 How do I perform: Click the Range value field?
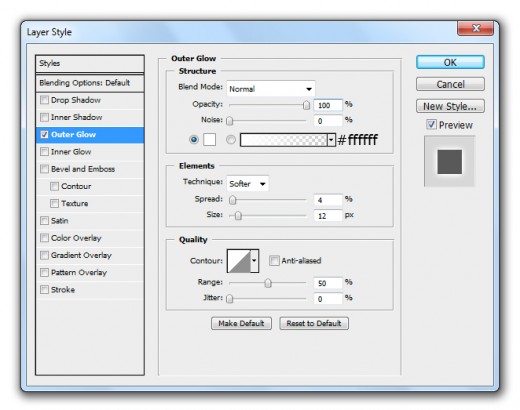(328, 283)
